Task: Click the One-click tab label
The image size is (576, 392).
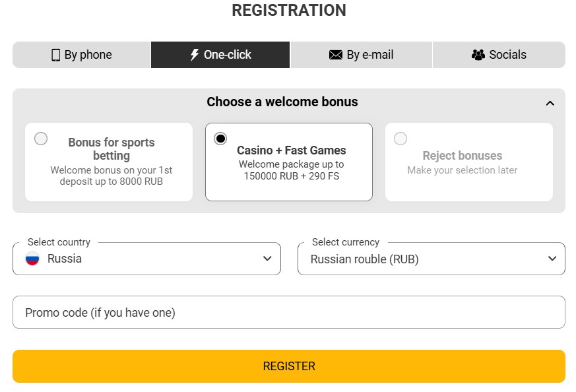Action: point(228,55)
